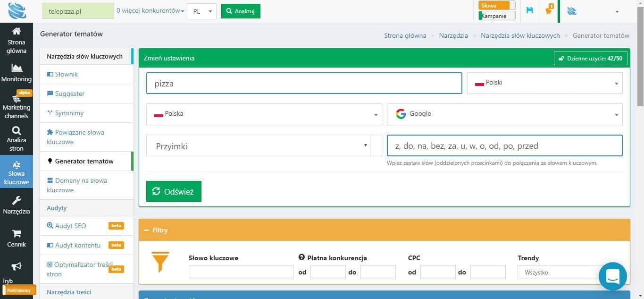Open Analiza stron magnifier icon
The width and height of the screenshot is (644, 299).
17,131
